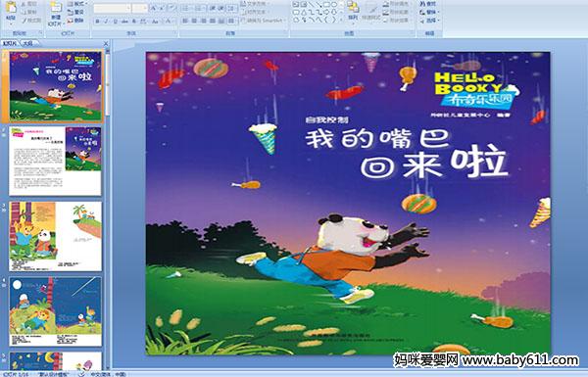This screenshot has height=377, width=588.
Task: Click the Reset slide icon
Action: tap(75, 12)
